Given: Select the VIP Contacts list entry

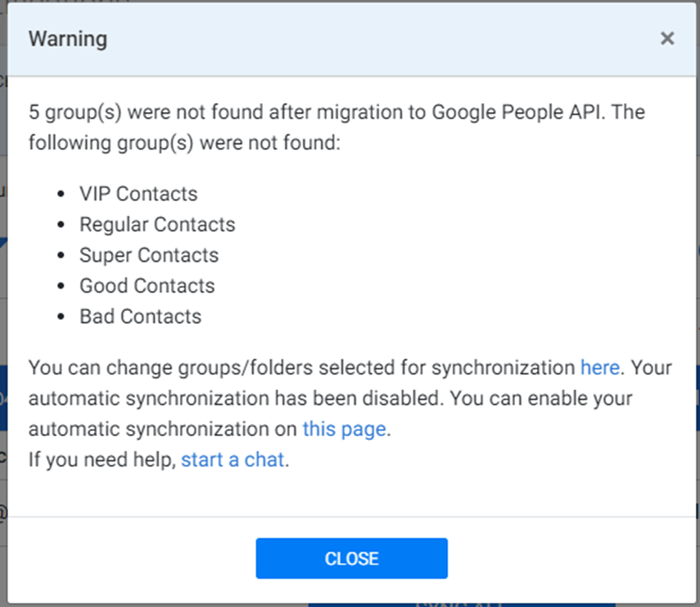Looking at the screenshot, I should (x=138, y=194).
